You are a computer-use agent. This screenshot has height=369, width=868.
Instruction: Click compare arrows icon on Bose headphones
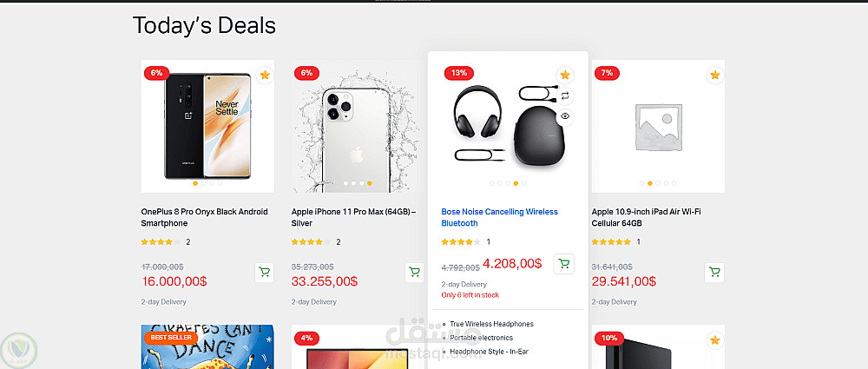tap(565, 96)
